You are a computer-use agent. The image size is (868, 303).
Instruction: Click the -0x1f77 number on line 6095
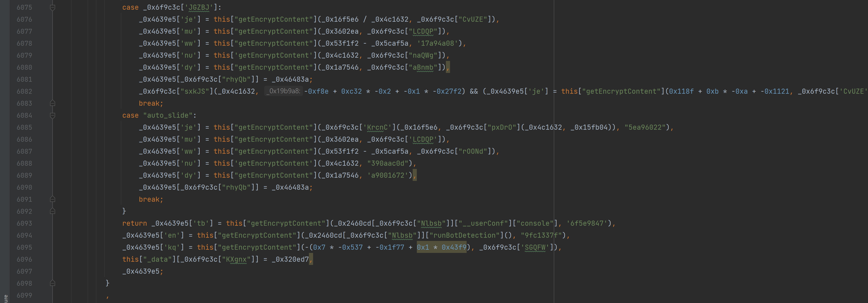390,247
